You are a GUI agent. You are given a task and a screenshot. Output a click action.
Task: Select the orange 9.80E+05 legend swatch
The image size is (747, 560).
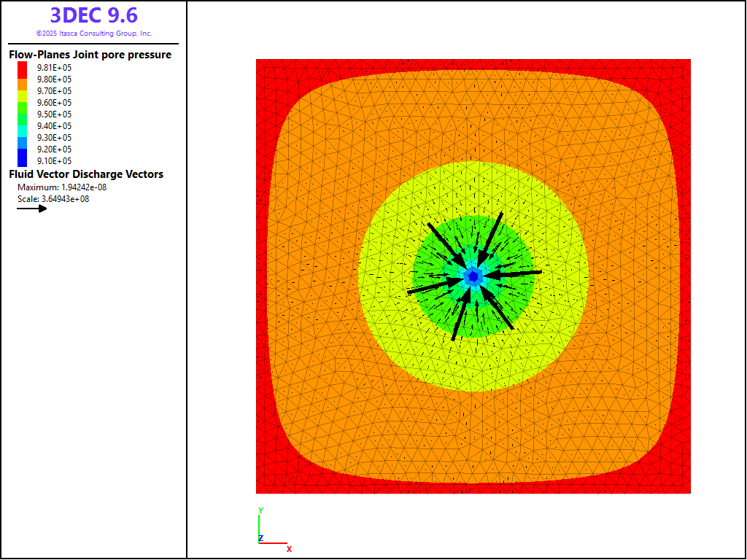[x=22, y=79]
